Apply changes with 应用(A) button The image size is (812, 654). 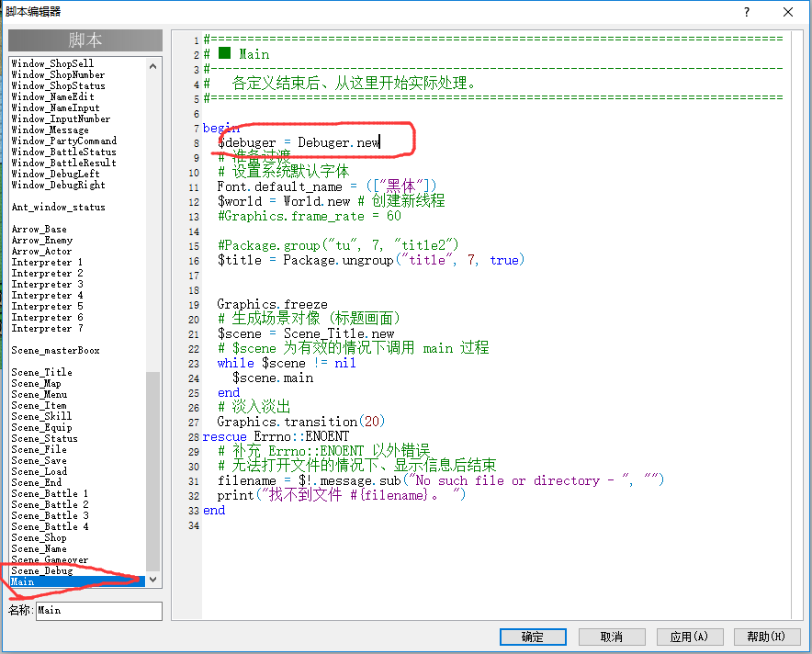[x=689, y=637]
